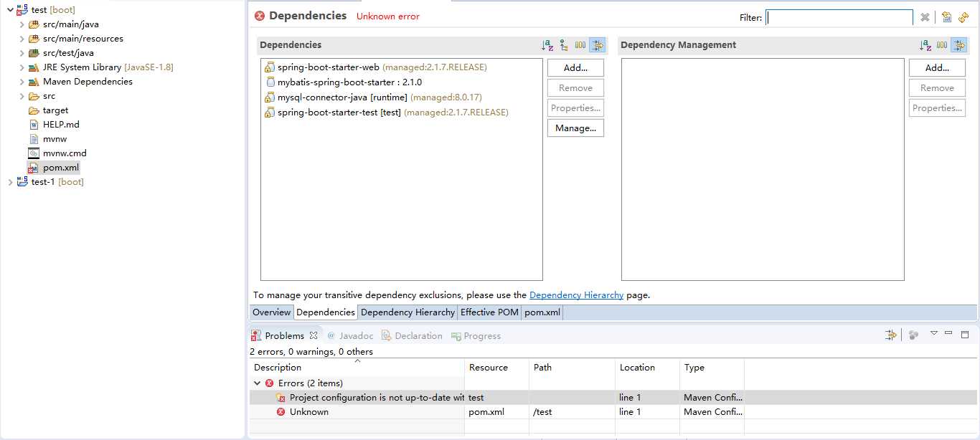Close the Problems tab with its X
Image resolution: width=980 pixels, height=440 pixels.
(314, 335)
